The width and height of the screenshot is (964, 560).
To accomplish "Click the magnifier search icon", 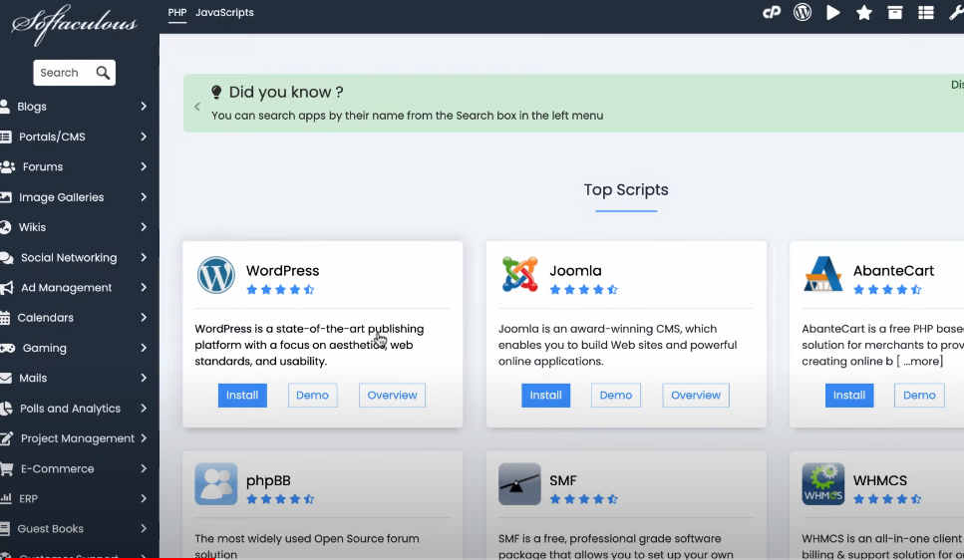I will (x=103, y=73).
